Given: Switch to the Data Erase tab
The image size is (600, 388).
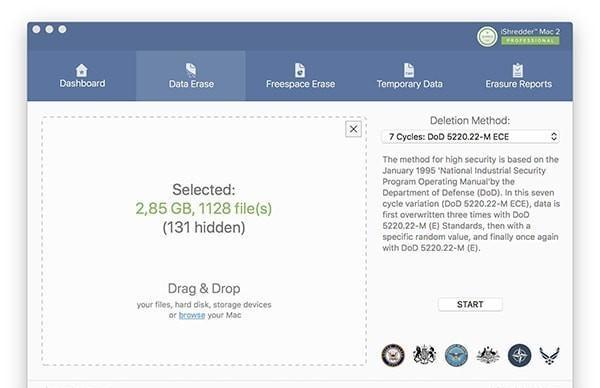Looking at the screenshot, I should [x=191, y=76].
